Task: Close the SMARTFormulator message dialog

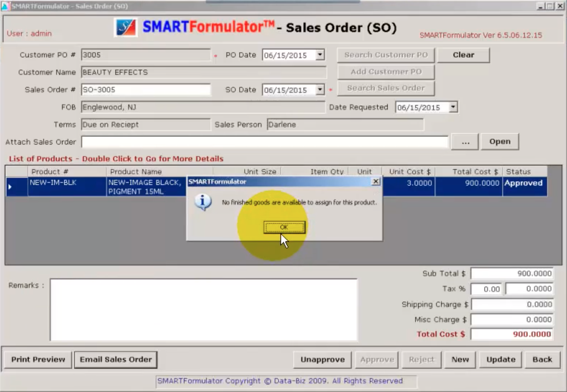Action: pyautogui.click(x=376, y=182)
